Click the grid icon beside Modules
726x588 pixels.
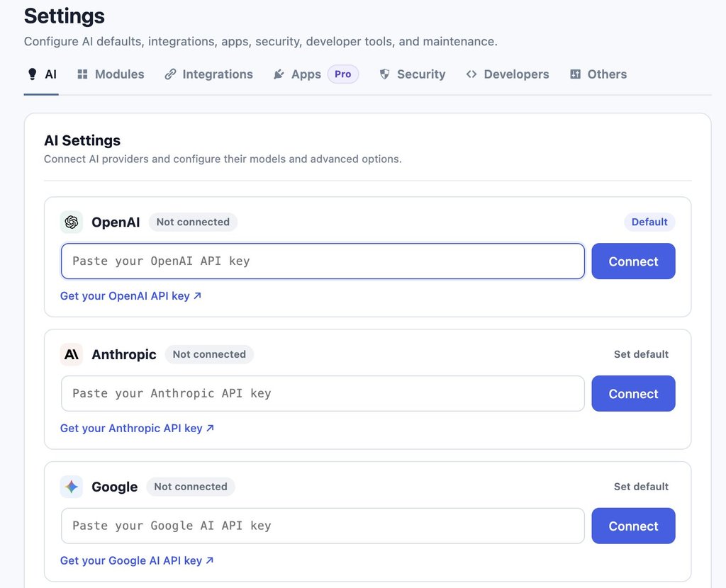[x=82, y=74]
